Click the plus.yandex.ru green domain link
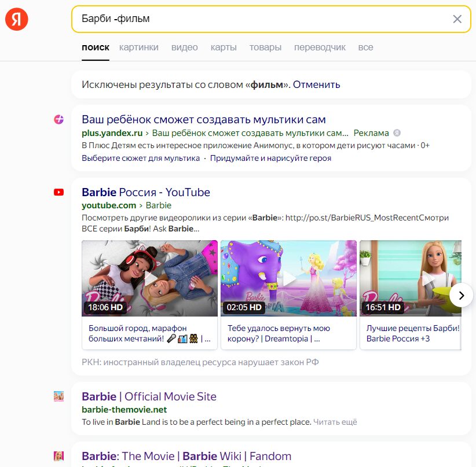Screen dimensions: 476x467 (112, 133)
